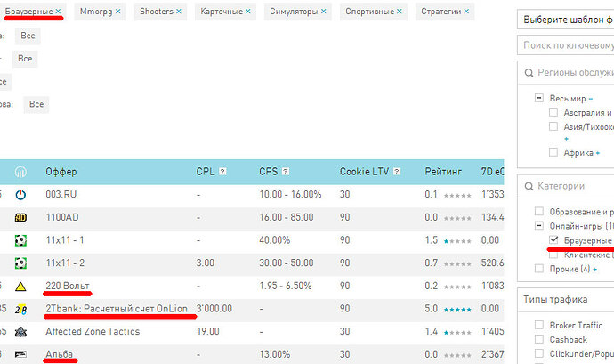Open the 11x11 - 1 offer link
The height and width of the screenshot is (364, 614).
coord(65,239)
